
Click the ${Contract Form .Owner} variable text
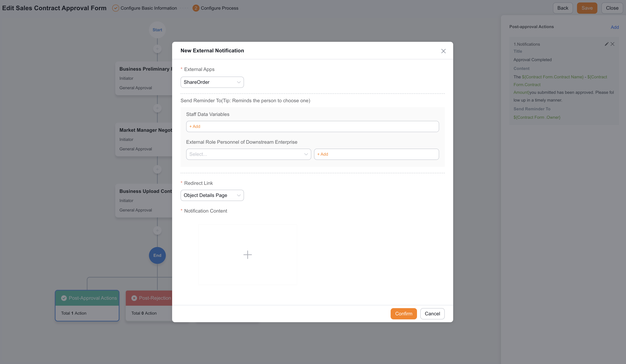tap(537, 117)
